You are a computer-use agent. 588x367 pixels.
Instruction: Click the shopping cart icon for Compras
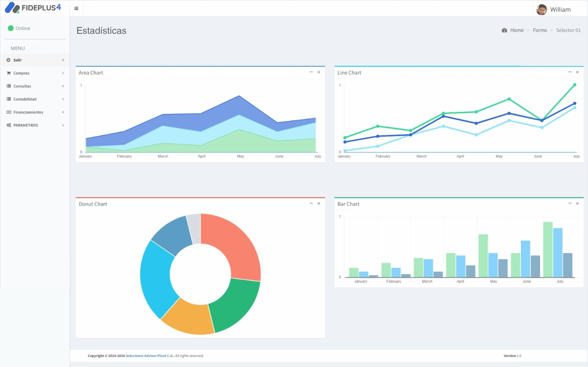click(x=8, y=73)
